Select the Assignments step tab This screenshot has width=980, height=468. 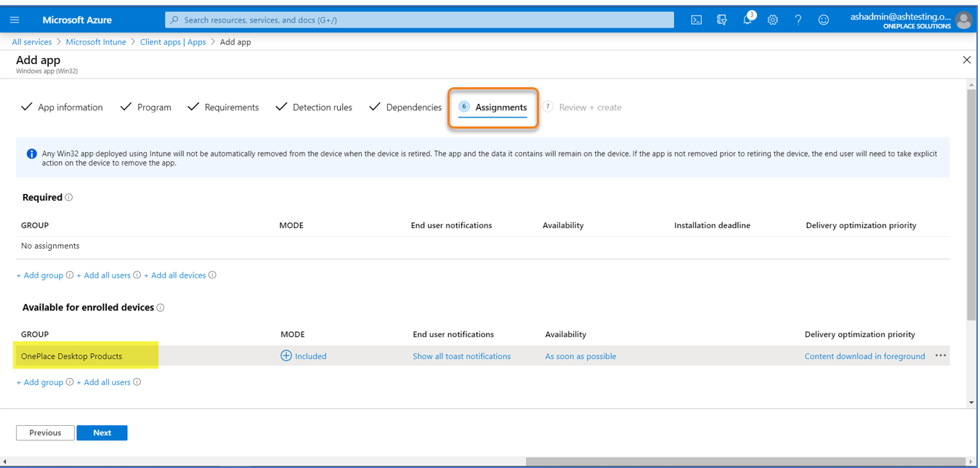pos(493,107)
